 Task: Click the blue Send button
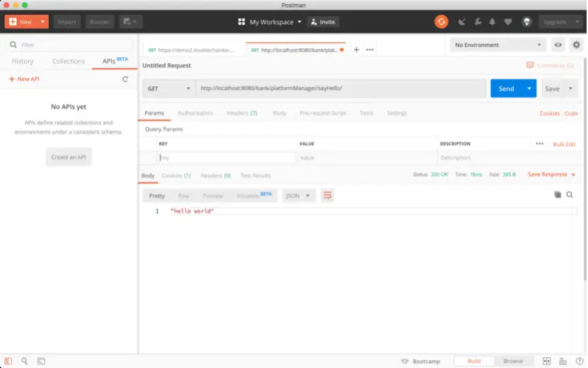pyautogui.click(x=506, y=88)
